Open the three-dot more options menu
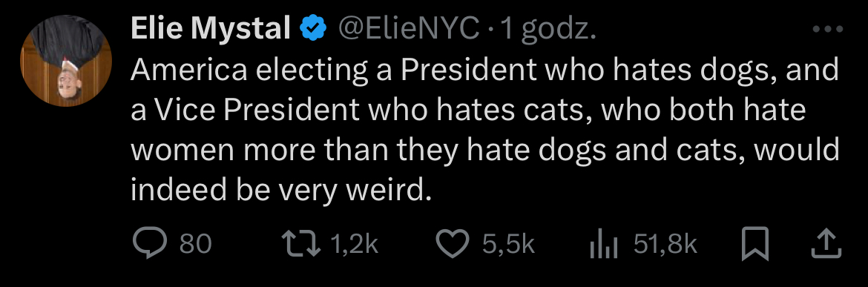Image resolution: width=868 pixels, height=287 pixels. (x=827, y=30)
